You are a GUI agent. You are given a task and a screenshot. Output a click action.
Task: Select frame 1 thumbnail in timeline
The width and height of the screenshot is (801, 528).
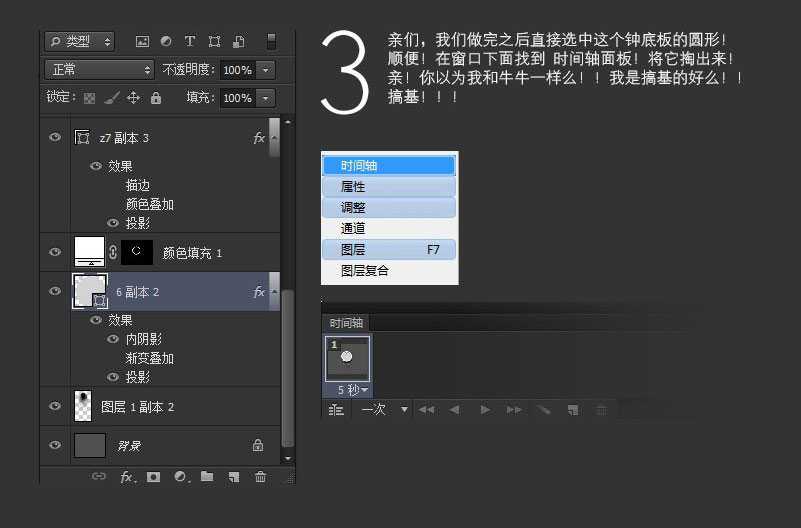pos(347,359)
